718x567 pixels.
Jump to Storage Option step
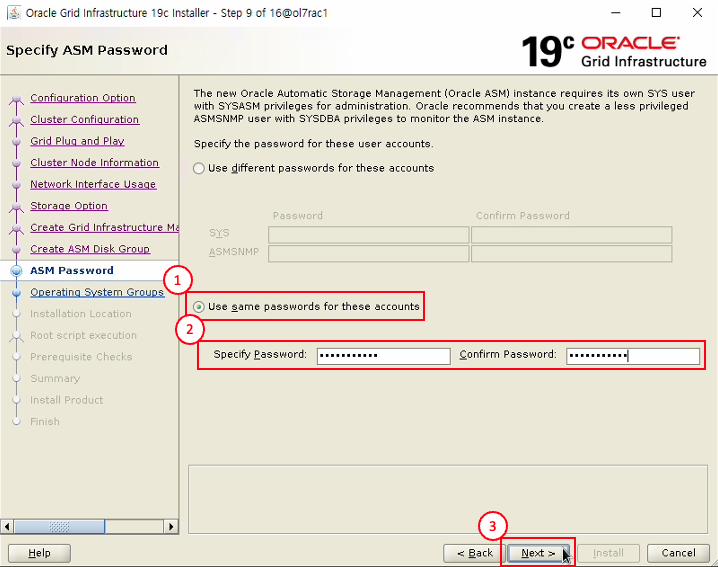tap(69, 206)
